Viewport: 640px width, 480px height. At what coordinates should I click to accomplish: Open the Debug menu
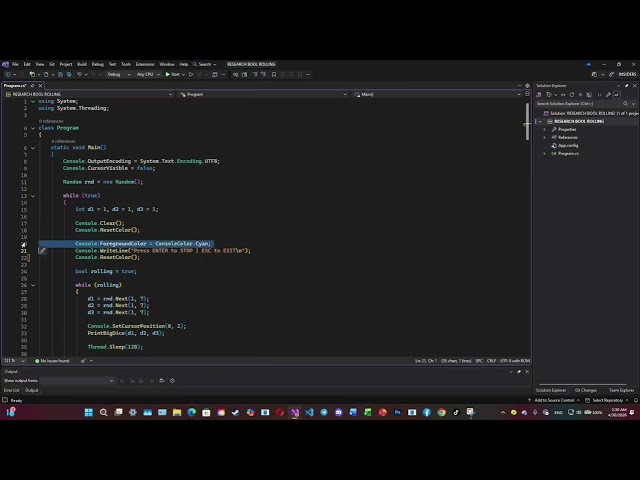(x=98, y=64)
